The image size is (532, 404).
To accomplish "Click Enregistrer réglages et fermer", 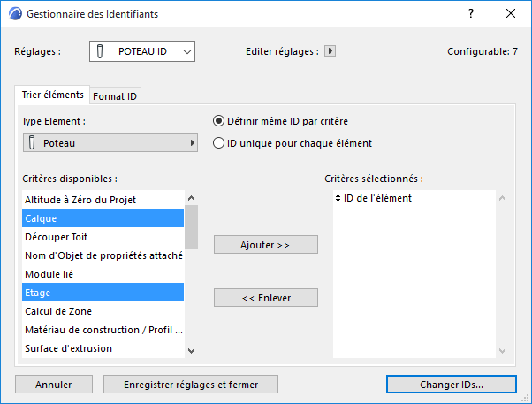I will [191, 385].
